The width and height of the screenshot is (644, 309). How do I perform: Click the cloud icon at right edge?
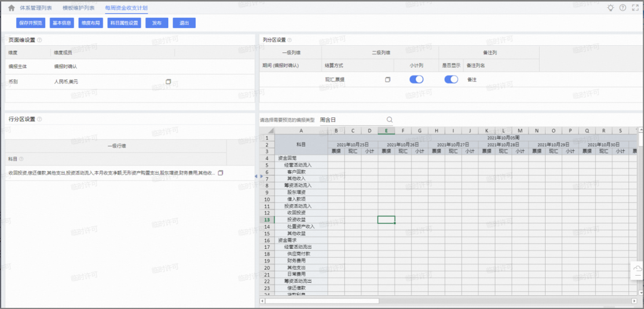637,269
